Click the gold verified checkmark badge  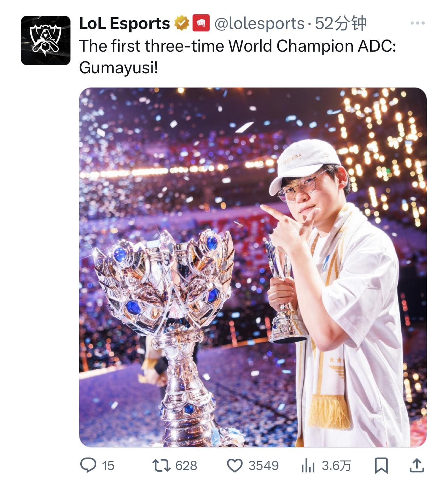182,23
